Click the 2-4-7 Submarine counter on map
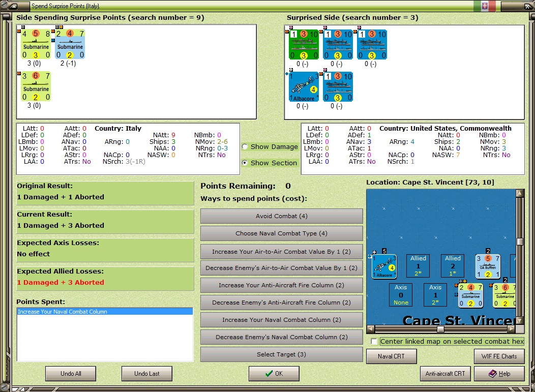535x392 pixels. [471, 295]
